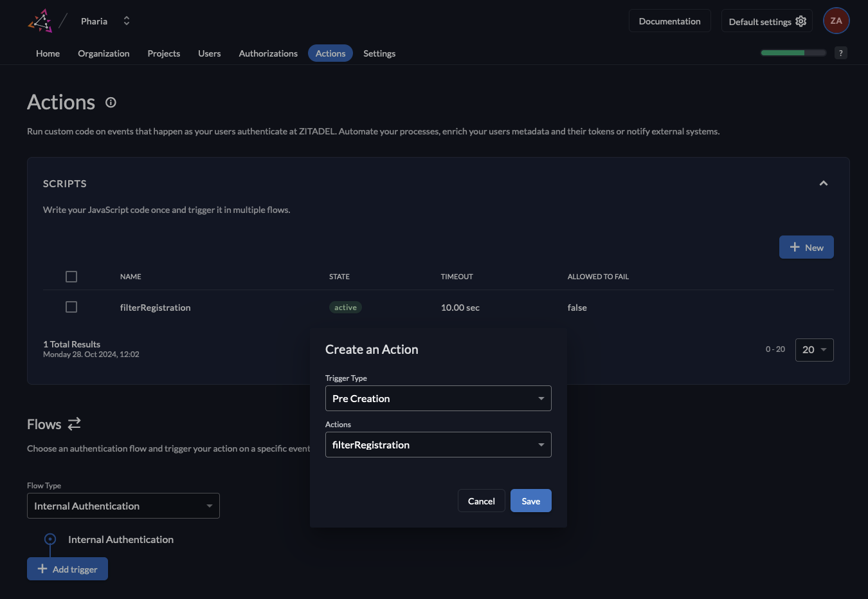Screen dimensions: 868x599
Task: Click the Flows swap arrows icon
Action: (x=75, y=423)
